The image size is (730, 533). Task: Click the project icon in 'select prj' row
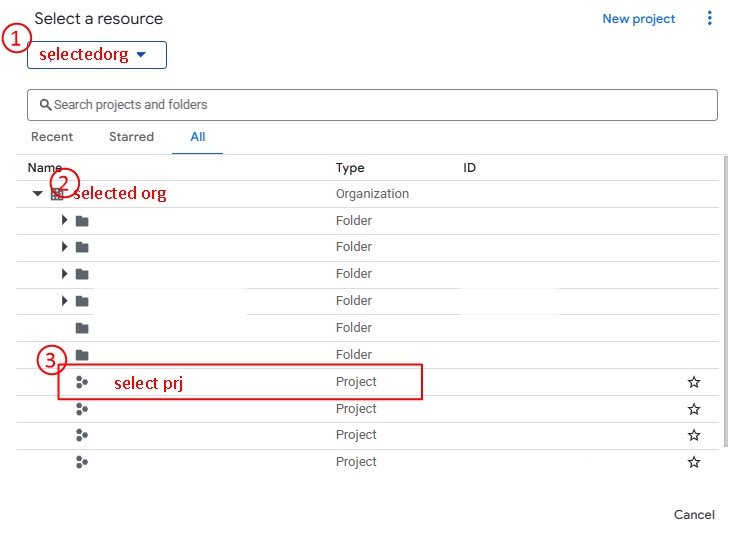tap(82, 382)
